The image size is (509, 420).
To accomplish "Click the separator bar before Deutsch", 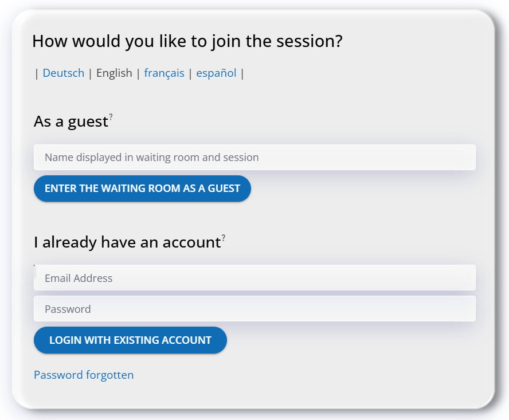I will click(37, 73).
